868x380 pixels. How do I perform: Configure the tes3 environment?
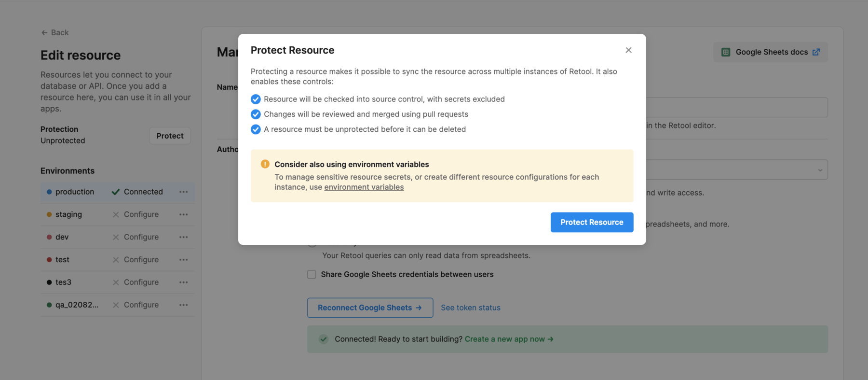pos(141,282)
